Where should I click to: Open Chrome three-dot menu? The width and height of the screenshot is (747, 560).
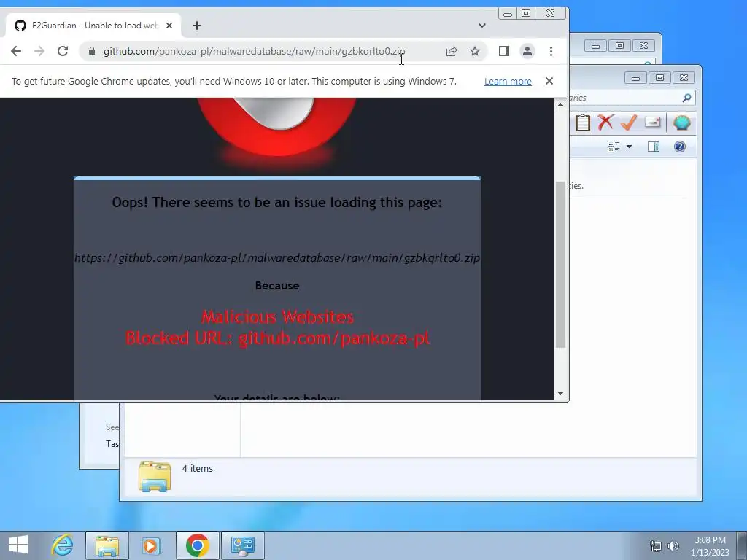pyautogui.click(x=551, y=51)
